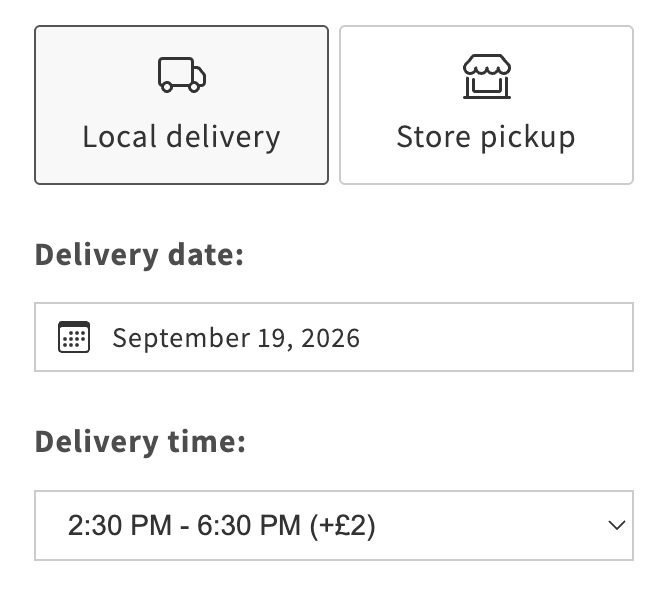Click the delivery truck icon
The image size is (656, 592).
tap(182, 75)
